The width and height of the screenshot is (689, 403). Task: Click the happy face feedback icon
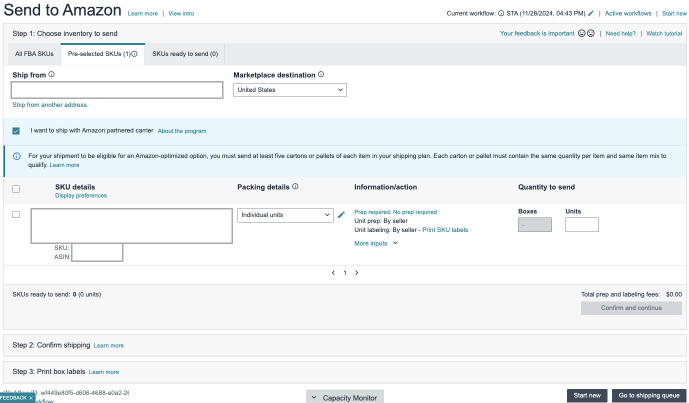pyautogui.click(x=582, y=33)
